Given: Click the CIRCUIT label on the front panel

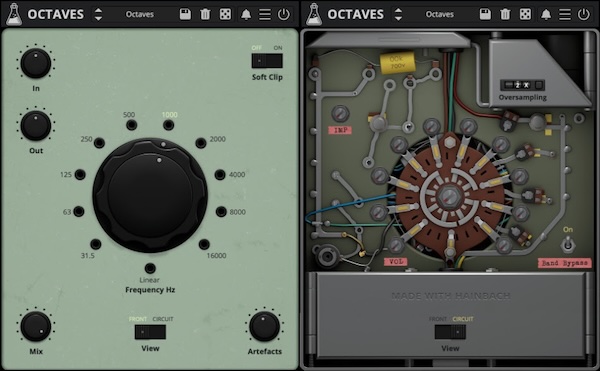Looking at the screenshot, I should coord(163,319).
